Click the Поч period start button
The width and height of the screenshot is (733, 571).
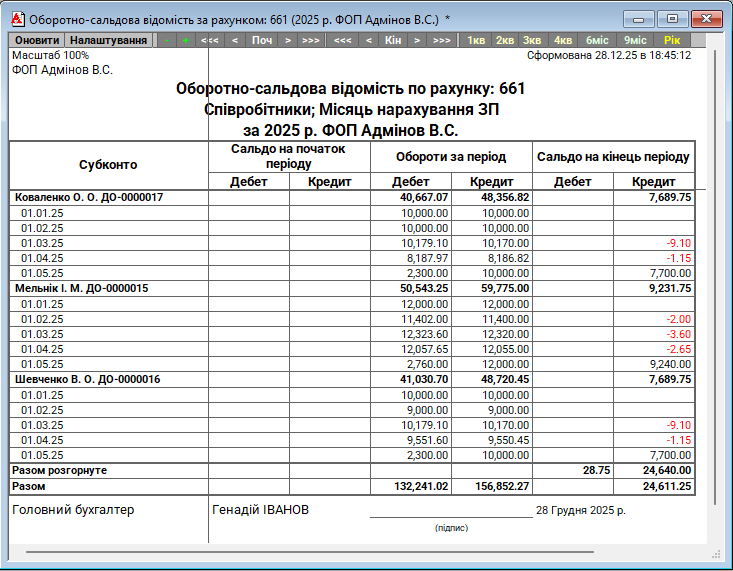pos(261,40)
